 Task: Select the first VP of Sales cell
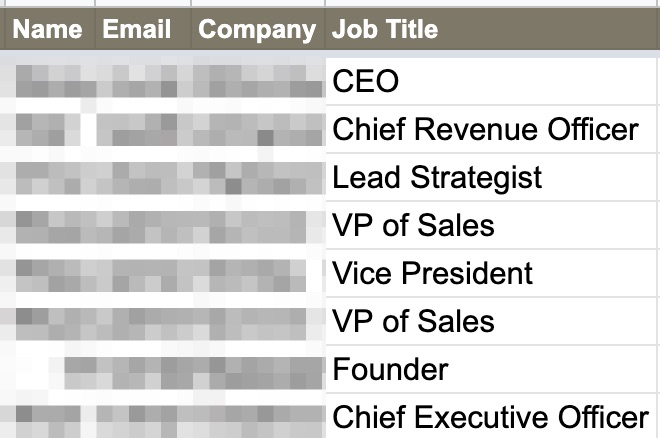tap(413, 225)
